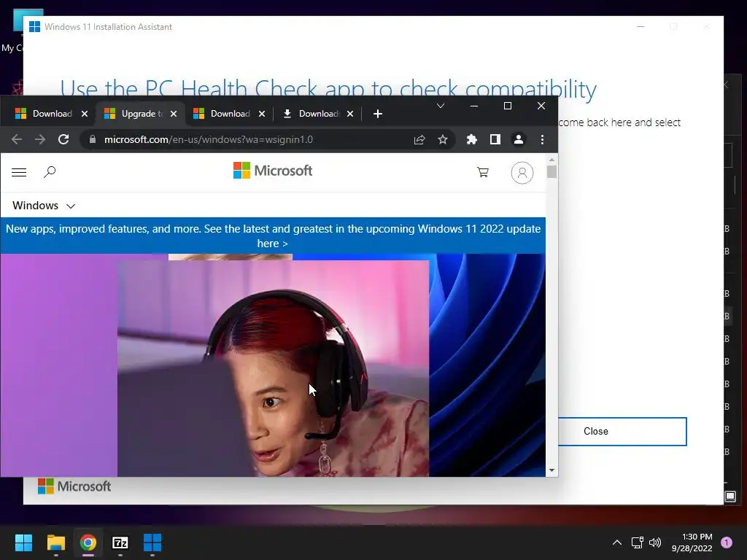747x560 pixels.
Task: Click the gamer hero image
Action: 273,368
